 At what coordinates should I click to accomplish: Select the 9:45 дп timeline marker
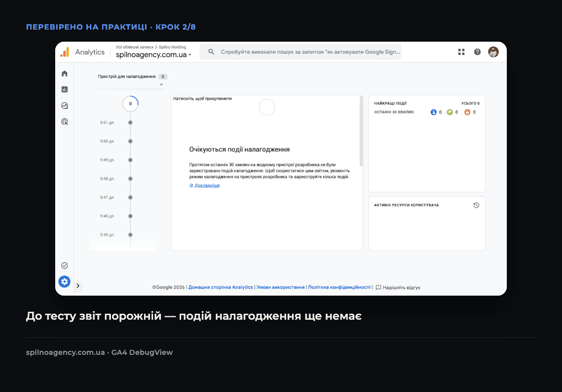[130, 235]
